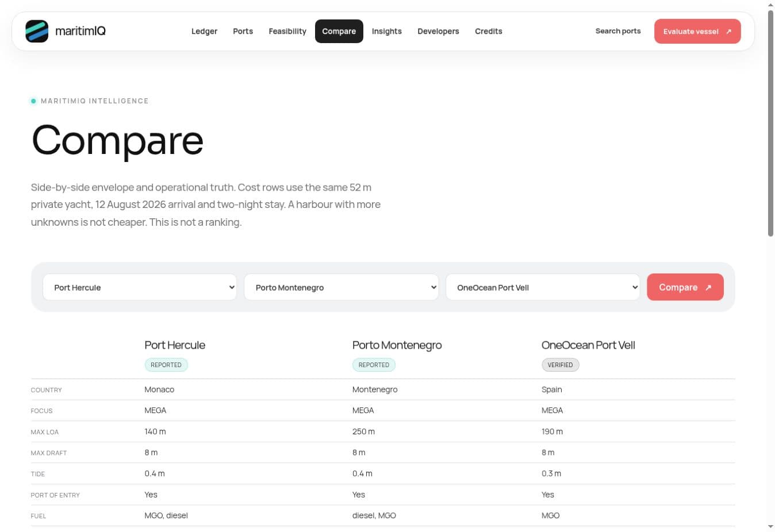Click the MGO, diesel fuel value
The image size is (775, 532).
[166, 515]
